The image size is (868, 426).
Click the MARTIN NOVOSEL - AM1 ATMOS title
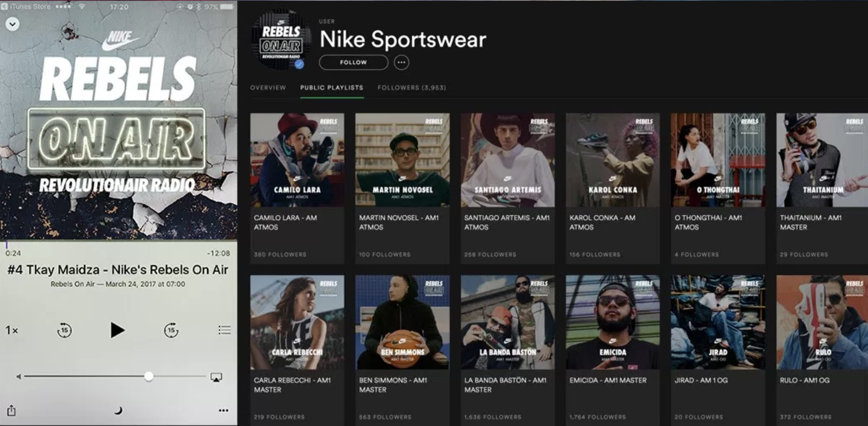[x=399, y=222]
